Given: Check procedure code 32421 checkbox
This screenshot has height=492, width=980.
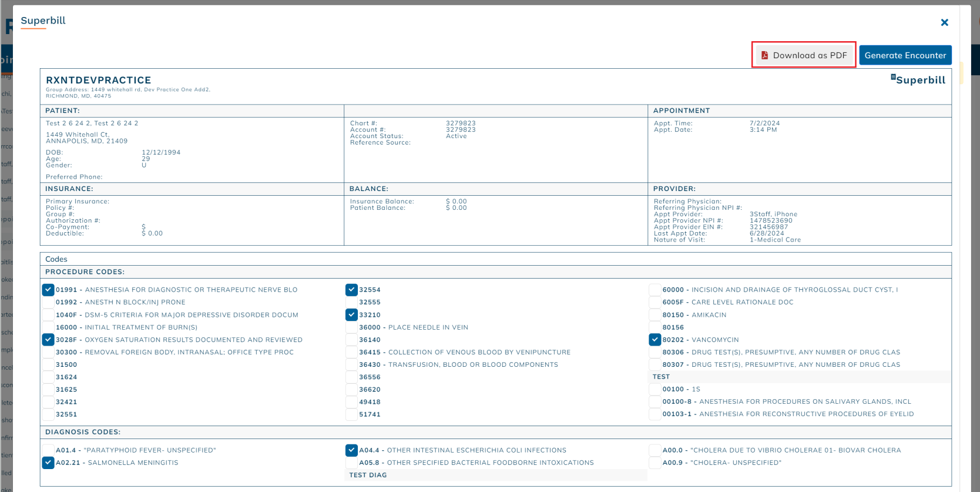Looking at the screenshot, I should click(x=48, y=402).
